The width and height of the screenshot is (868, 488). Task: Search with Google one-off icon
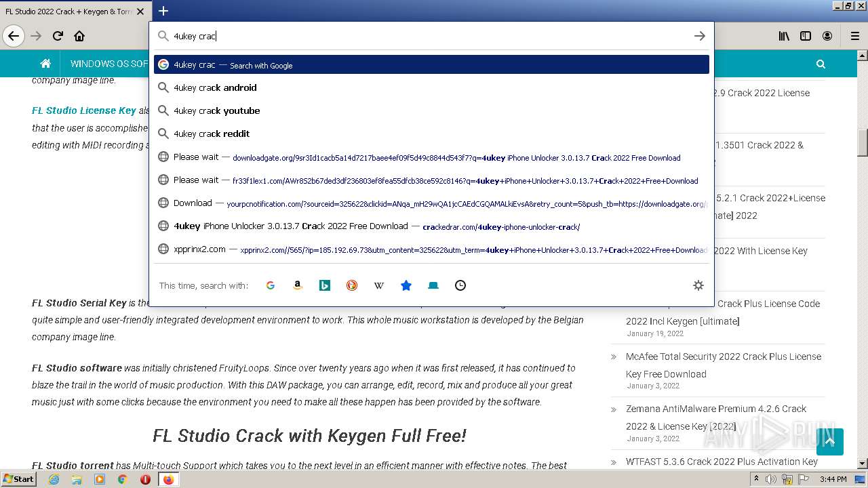click(271, 285)
